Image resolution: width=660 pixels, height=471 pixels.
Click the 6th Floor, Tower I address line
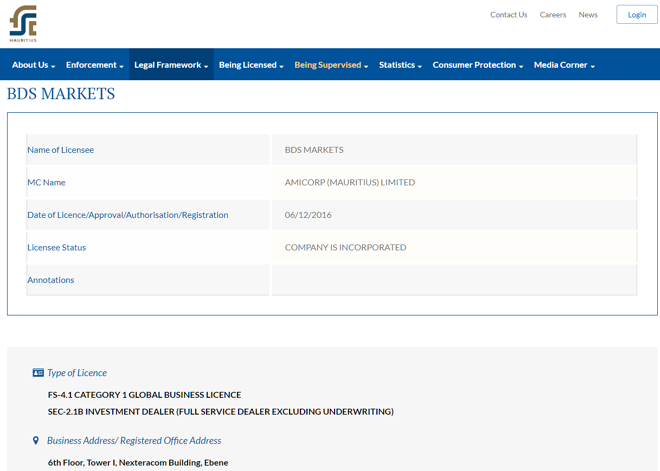(x=138, y=463)
